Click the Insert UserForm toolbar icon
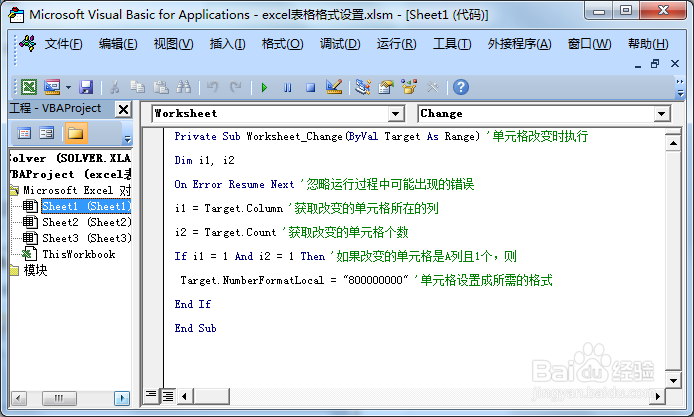Image resolution: width=694 pixels, height=417 pixels. pos(52,87)
